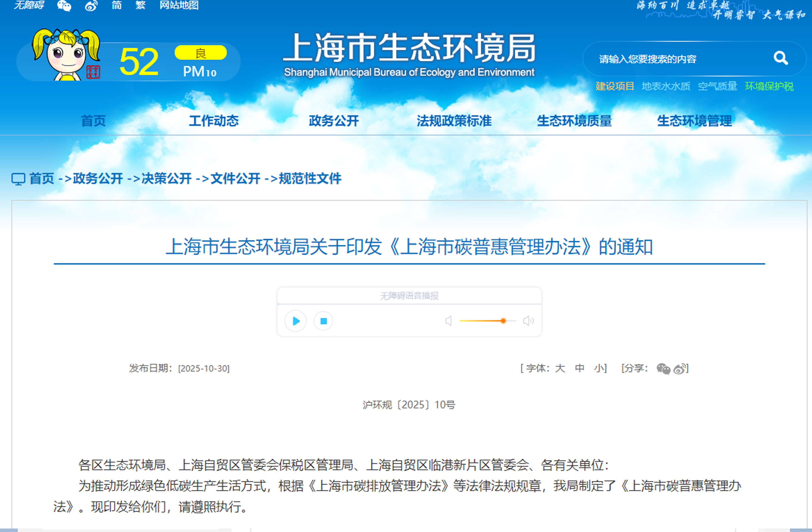Play the accessibility voice broadcast
Viewport: 812px width, 532px height.
(295, 321)
